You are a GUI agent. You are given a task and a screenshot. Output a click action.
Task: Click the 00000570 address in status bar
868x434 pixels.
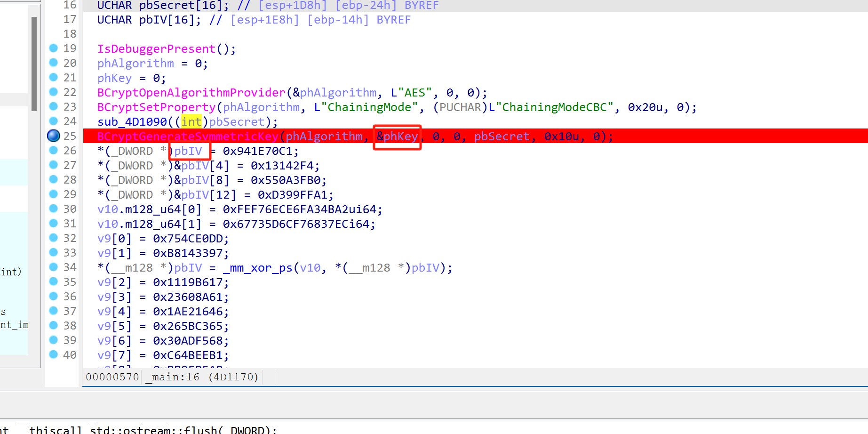112,377
